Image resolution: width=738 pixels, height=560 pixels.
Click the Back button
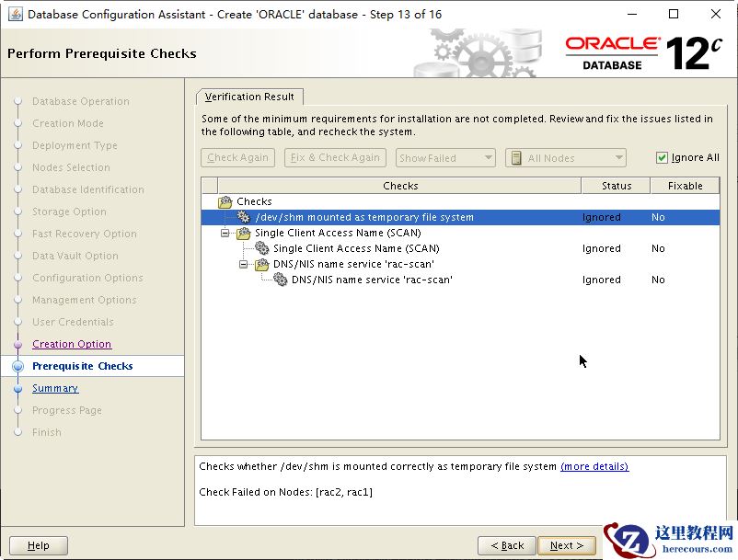(507, 545)
